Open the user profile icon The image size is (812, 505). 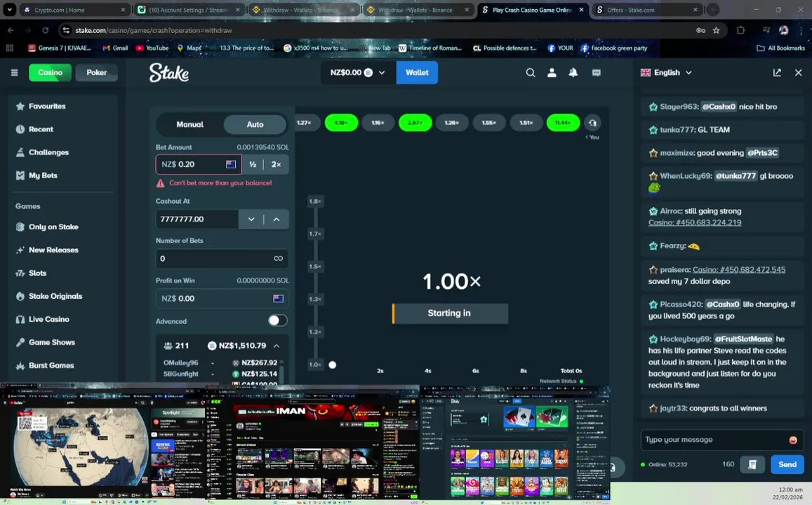coord(552,72)
